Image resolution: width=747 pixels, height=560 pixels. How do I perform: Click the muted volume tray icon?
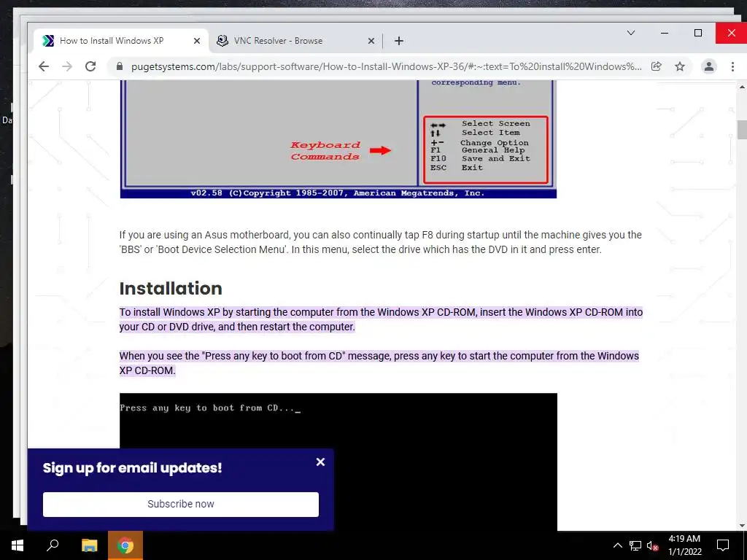653,545
